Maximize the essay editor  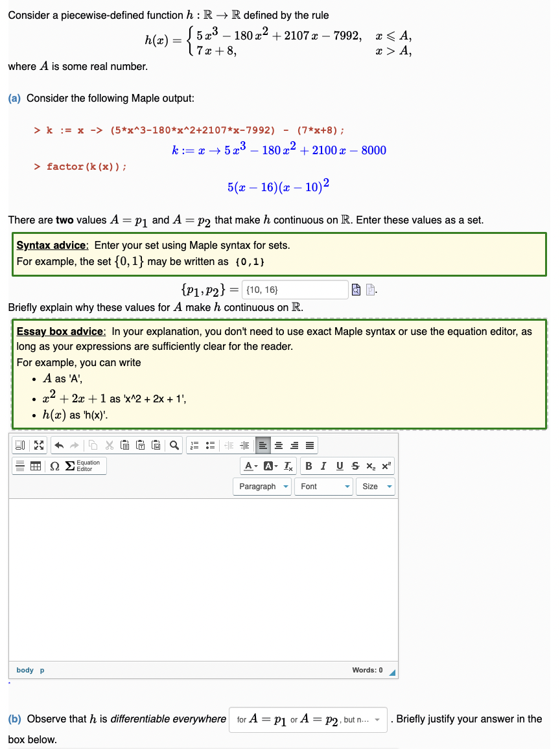click(39, 445)
